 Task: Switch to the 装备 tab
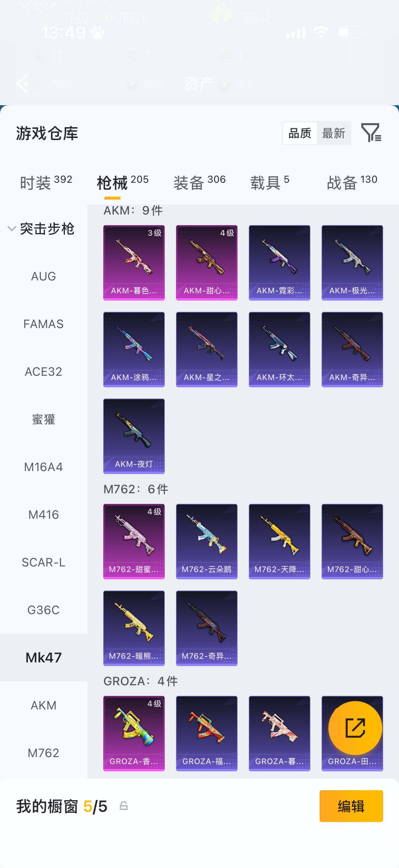pos(200,183)
